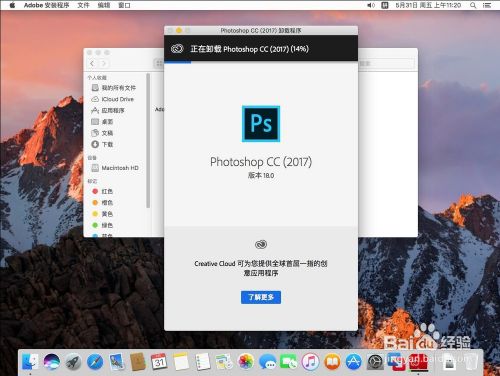Select 文稿 in Finder sidebar
Viewport: 500px width, 376px height.
(103, 133)
